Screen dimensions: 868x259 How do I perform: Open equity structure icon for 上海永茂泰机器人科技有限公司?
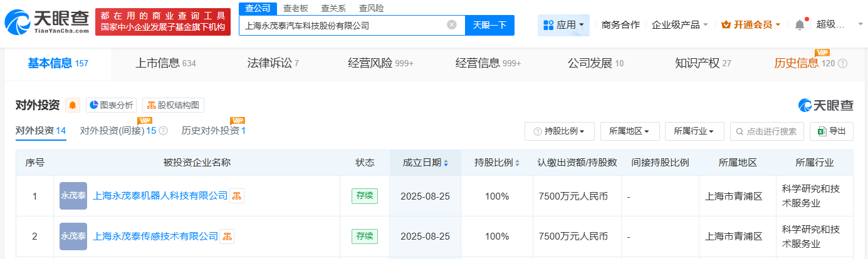237,196
